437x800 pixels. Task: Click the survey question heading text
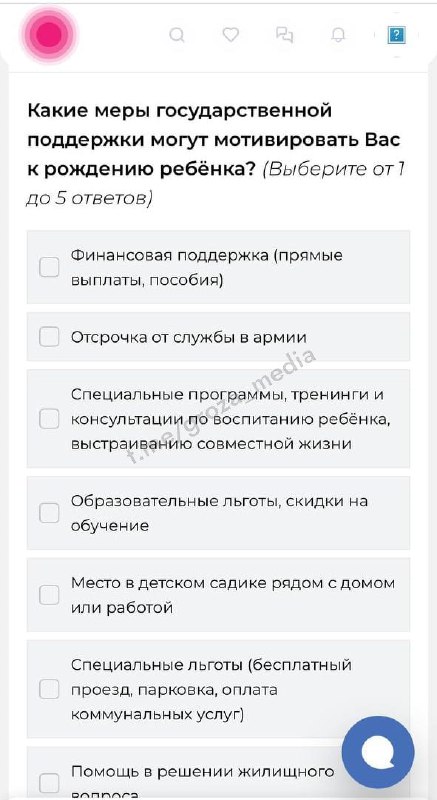click(216, 154)
